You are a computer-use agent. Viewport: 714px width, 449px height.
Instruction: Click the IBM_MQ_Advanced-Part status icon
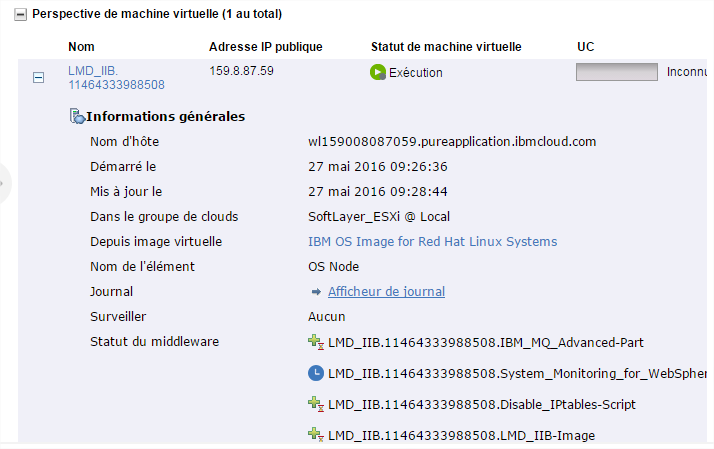click(316, 343)
